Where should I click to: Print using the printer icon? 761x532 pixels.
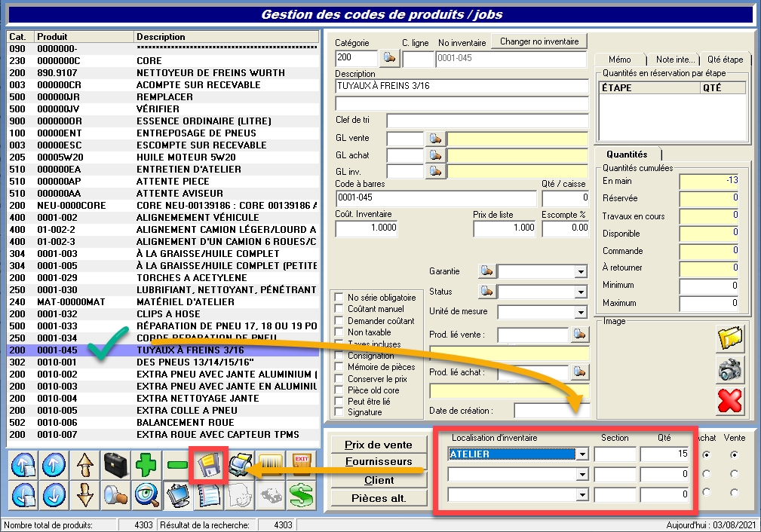tap(240, 465)
